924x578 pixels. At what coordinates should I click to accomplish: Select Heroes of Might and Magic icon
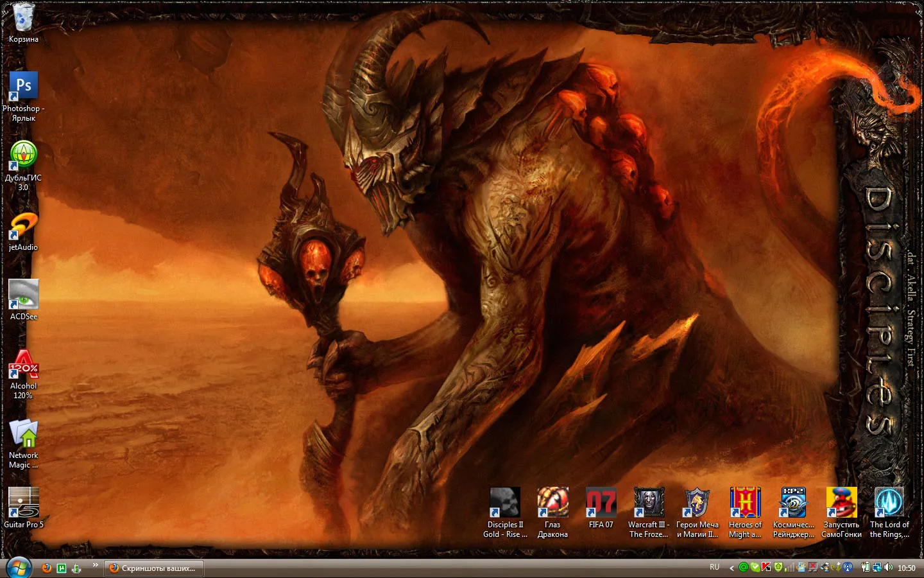(x=745, y=502)
